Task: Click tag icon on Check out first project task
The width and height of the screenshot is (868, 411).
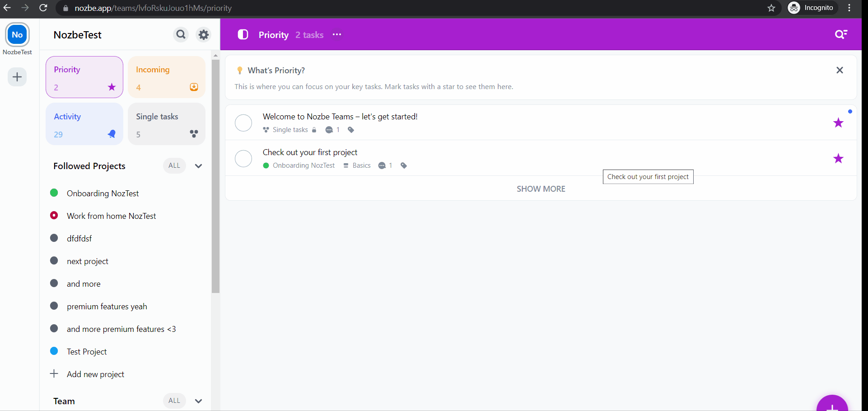Action: (404, 165)
